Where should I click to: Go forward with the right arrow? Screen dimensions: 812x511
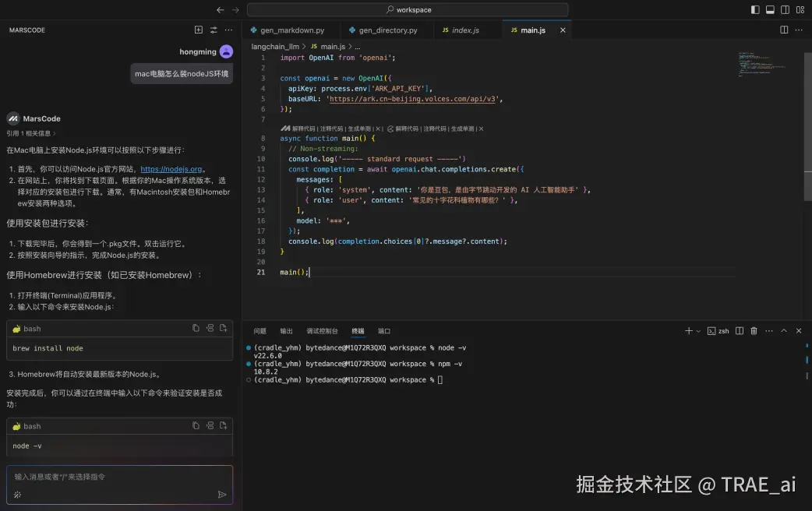(x=235, y=10)
